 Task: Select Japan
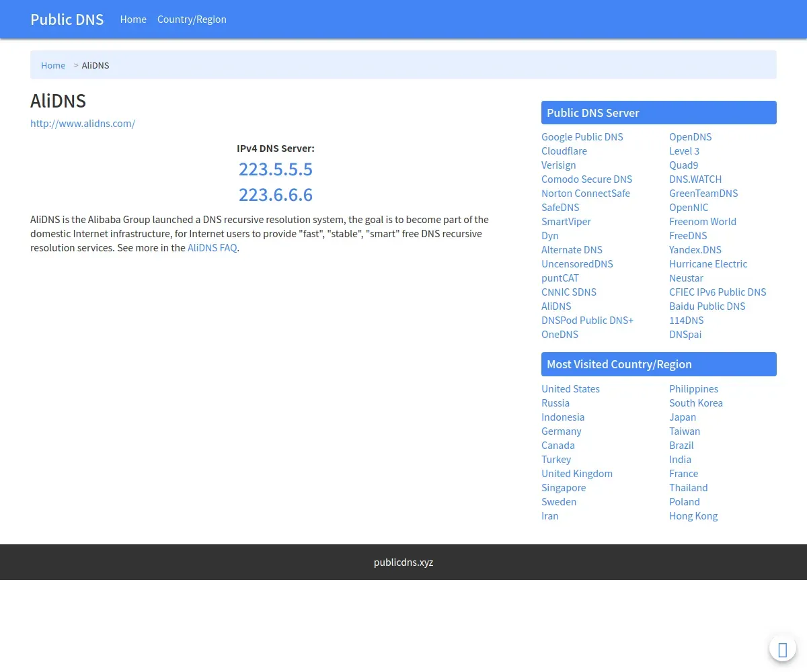pos(683,417)
